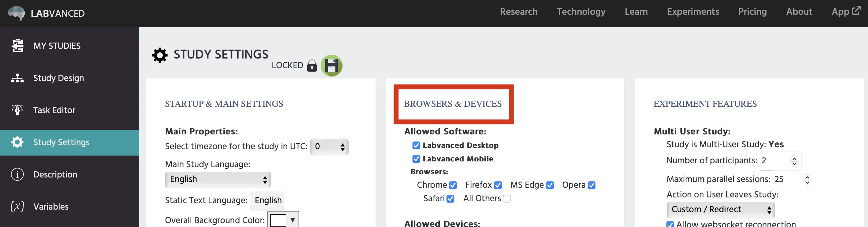Image resolution: width=868 pixels, height=227 pixels.
Task: Save the study with the floppy disk icon
Action: click(331, 66)
